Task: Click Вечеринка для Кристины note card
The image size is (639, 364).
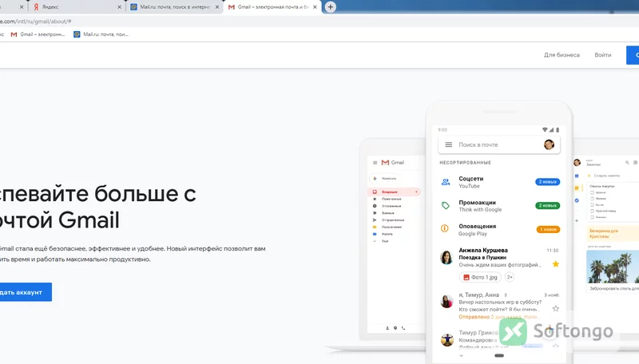Action: coord(613,233)
